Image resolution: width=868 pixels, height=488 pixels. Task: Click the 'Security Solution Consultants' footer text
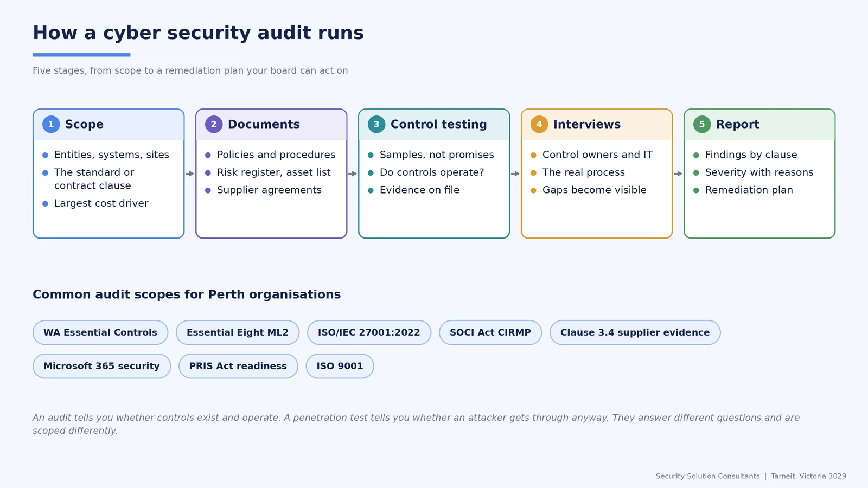pyautogui.click(x=707, y=476)
